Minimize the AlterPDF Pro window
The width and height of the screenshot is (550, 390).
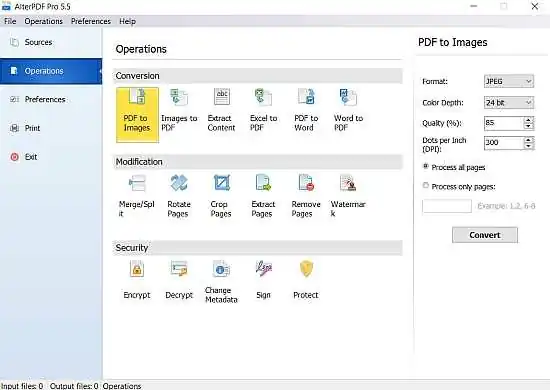point(474,6)
